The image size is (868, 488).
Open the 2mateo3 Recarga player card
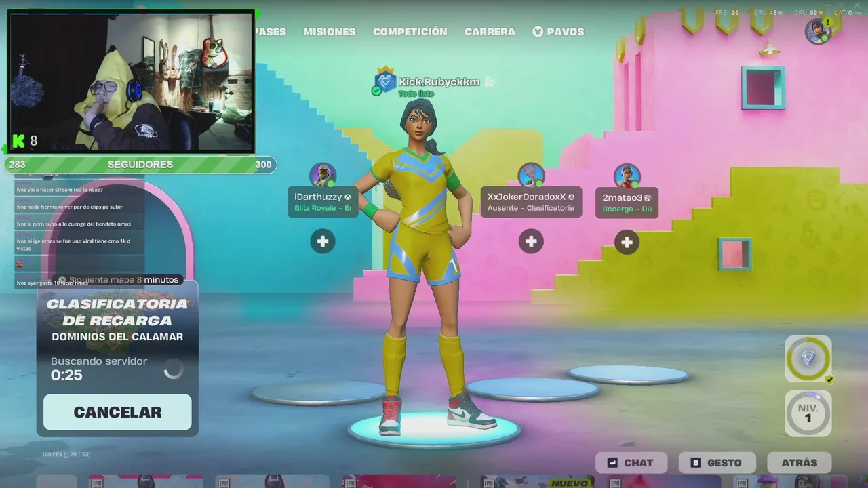tap(627, 203)
